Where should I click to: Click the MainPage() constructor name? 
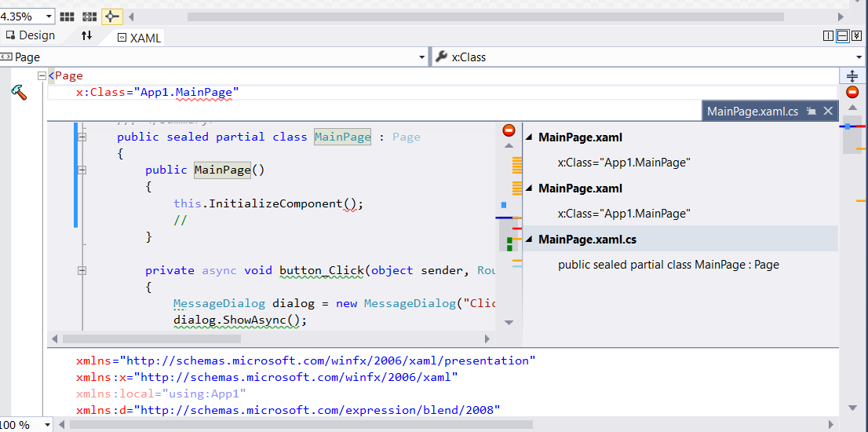[x=223, y=170]
